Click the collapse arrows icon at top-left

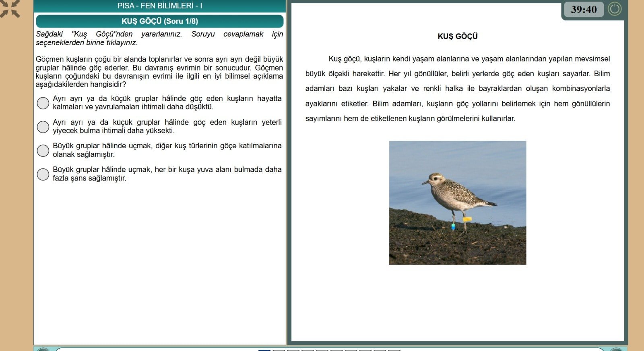[10, 8]
